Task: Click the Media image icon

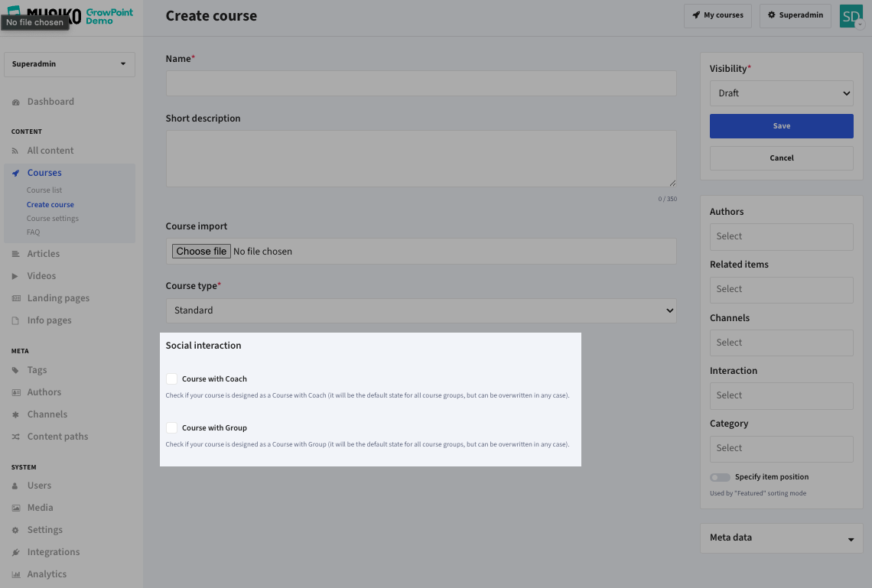Action: coord(16,508)
